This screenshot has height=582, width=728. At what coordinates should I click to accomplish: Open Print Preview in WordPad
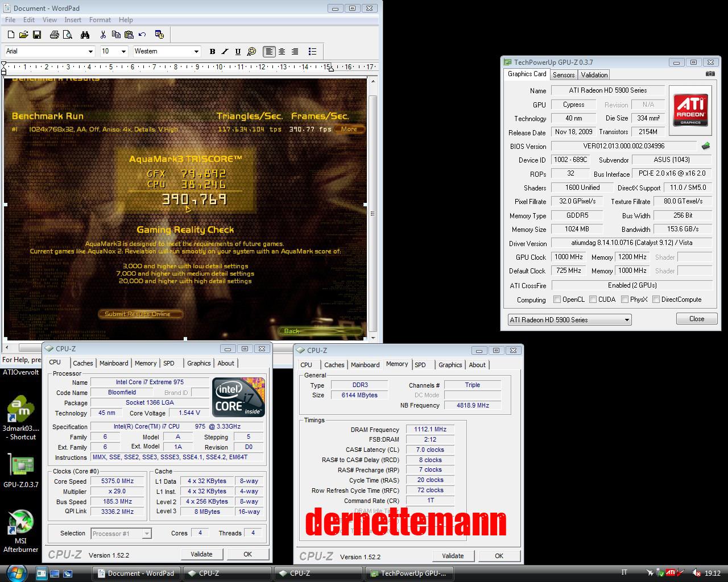pos(68,35)
